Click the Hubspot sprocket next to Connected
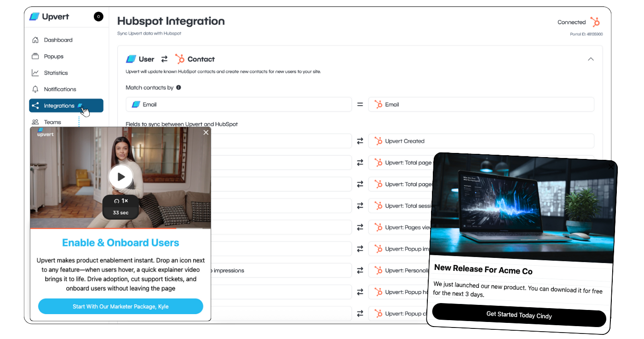 click(595, 22)
